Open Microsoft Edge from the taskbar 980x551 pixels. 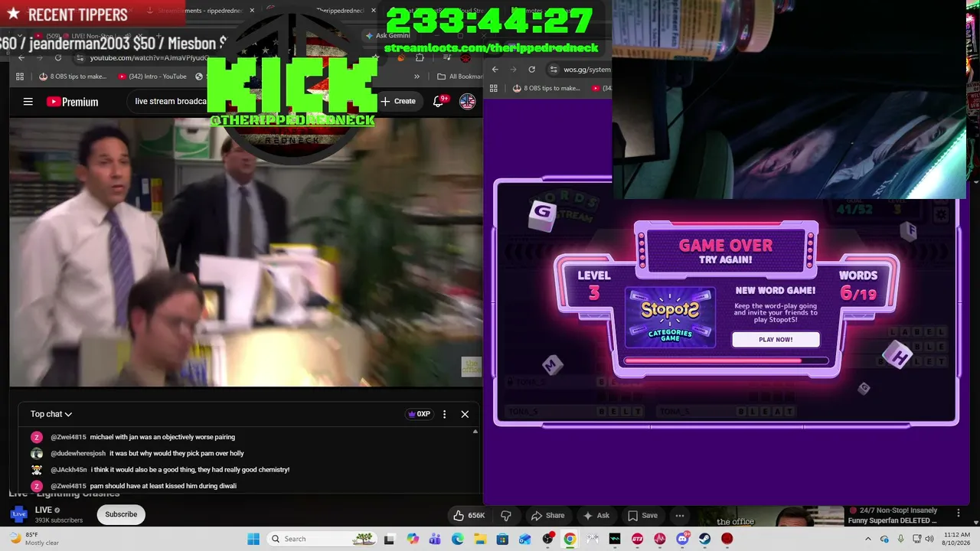tap(458, 539)
